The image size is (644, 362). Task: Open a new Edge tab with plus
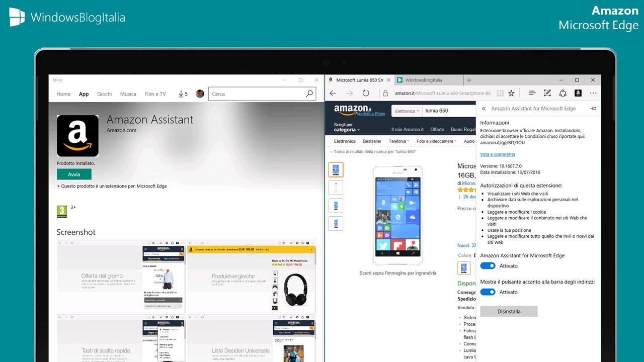[469, 80]
